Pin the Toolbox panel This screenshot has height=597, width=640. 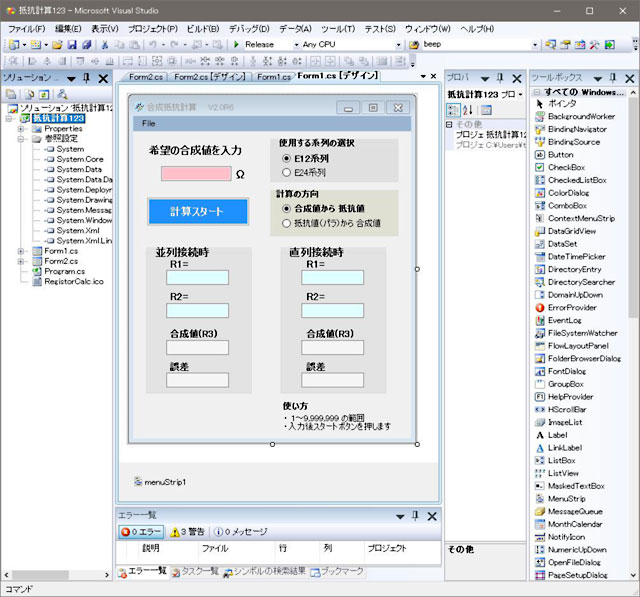(x=613, y=78)
